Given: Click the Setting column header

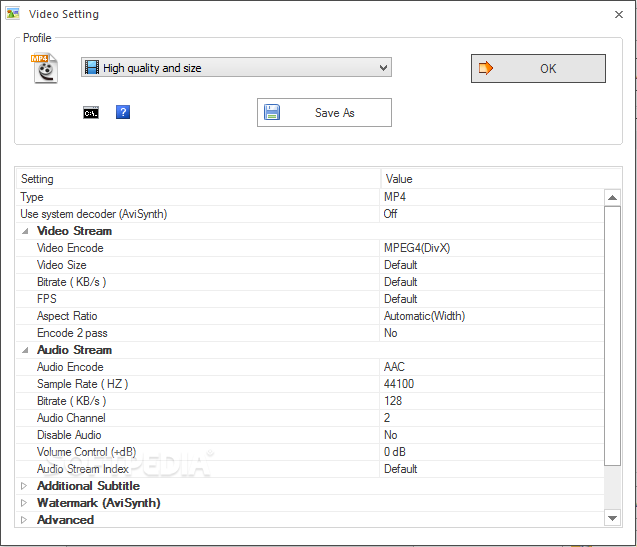Looking at the screenshot, I should (x=198, y=179).
